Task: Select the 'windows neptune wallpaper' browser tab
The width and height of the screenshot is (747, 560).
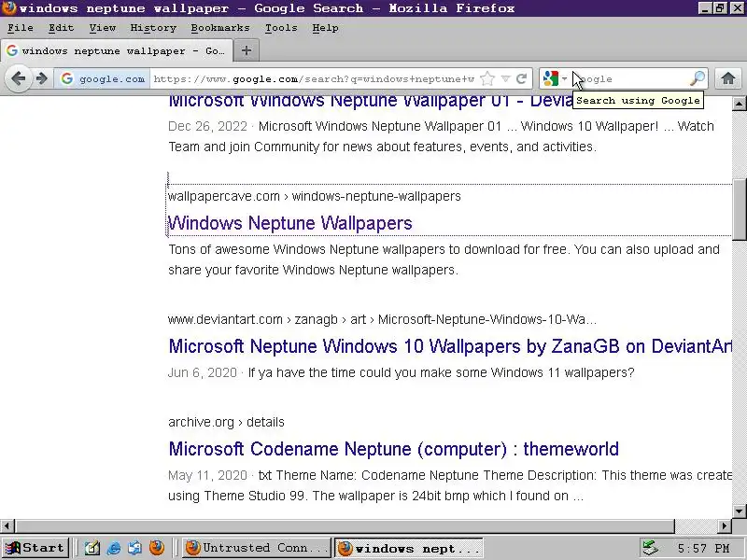Action: click(x=117, y=51)
